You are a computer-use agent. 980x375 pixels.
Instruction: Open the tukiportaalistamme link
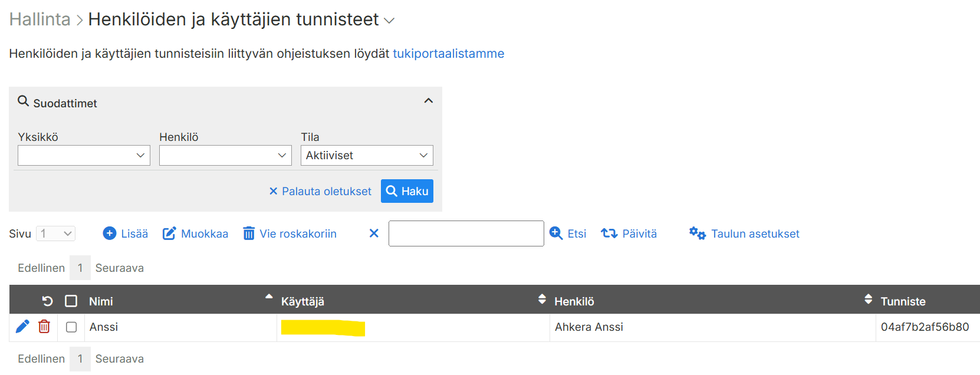point(448,54)
